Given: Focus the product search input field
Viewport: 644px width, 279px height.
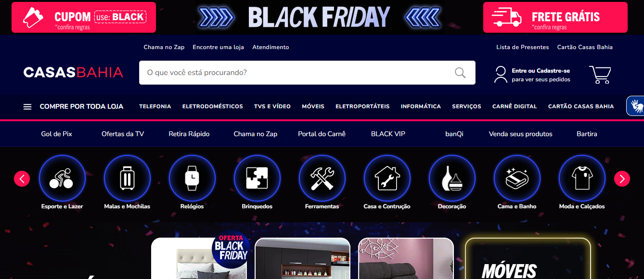Looking at the screenshot, I should tap(296, 73).
